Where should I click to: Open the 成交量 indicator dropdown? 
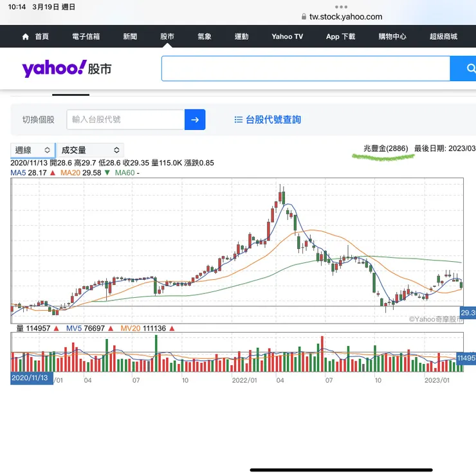coord(91,151)
